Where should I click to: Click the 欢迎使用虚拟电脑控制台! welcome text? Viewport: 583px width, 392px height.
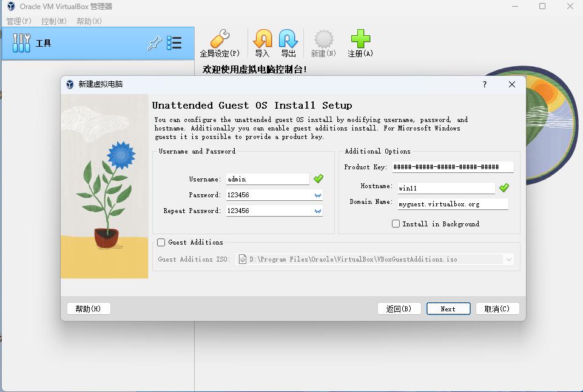pos(255,70)
